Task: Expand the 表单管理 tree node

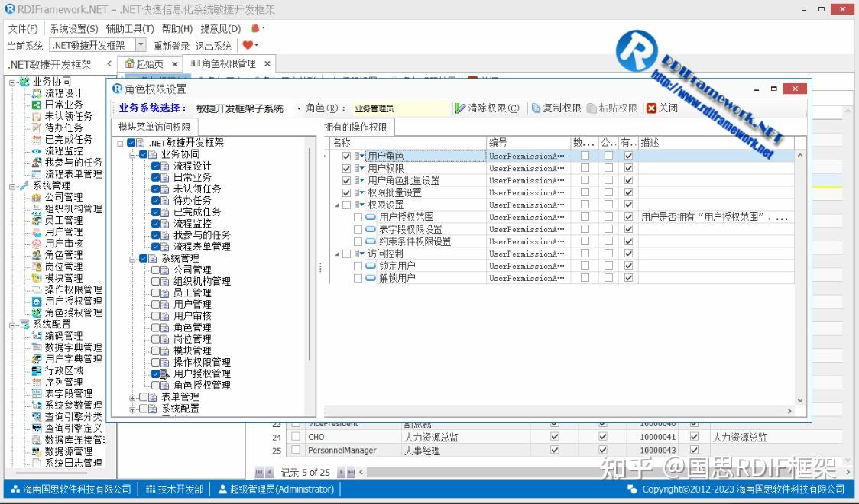Action: tap(134, 397)
